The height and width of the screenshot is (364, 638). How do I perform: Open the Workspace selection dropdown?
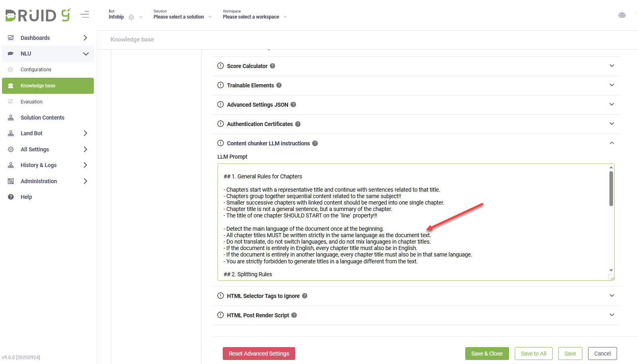[x=255, y=17]
